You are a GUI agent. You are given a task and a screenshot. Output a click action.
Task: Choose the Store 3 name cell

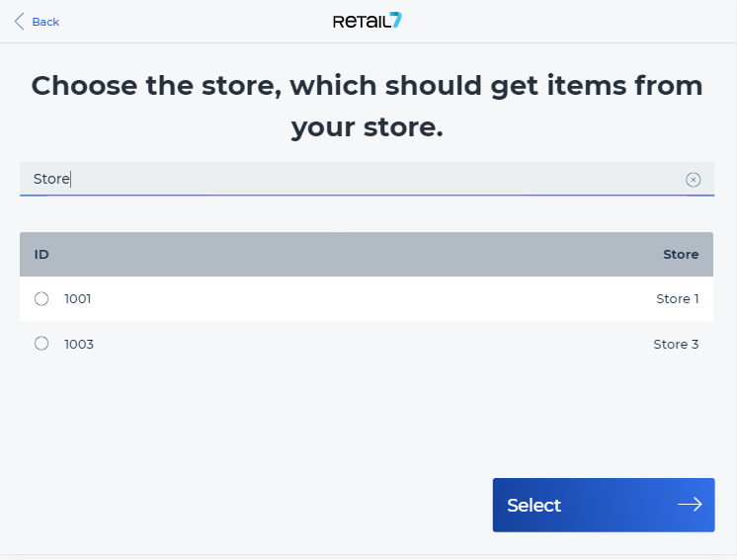(676, 344)
